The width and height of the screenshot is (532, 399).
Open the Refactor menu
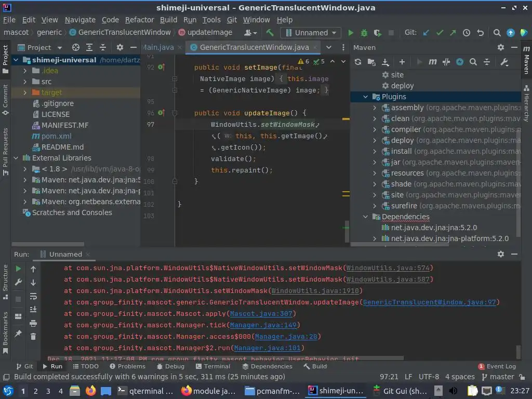(x=139, y=20)
